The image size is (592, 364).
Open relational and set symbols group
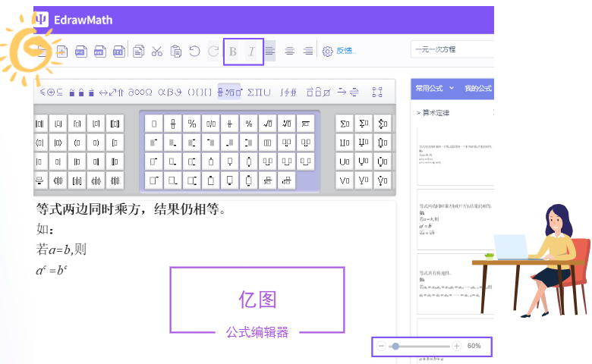point(52,92)
